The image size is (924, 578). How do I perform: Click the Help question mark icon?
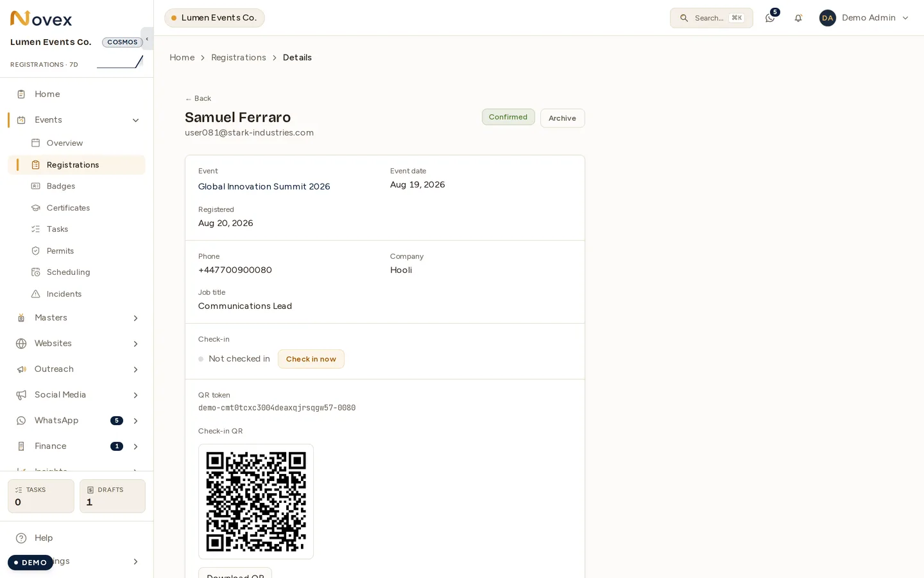coord(21,538)
